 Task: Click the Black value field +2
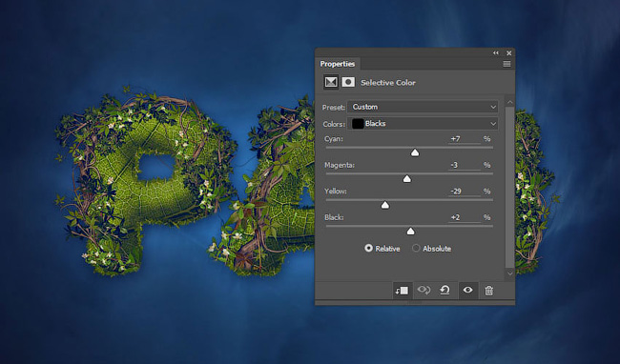[465, 217]
